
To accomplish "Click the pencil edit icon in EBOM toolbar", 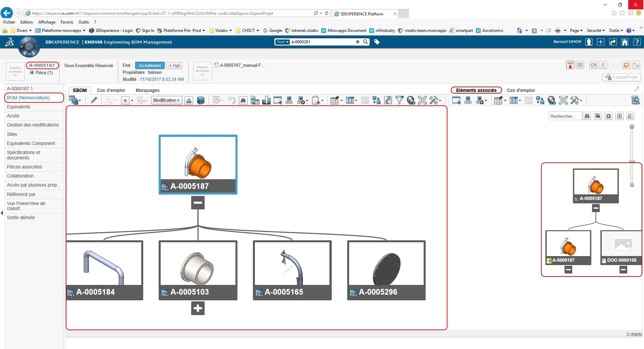I will (x=94, y=100).
